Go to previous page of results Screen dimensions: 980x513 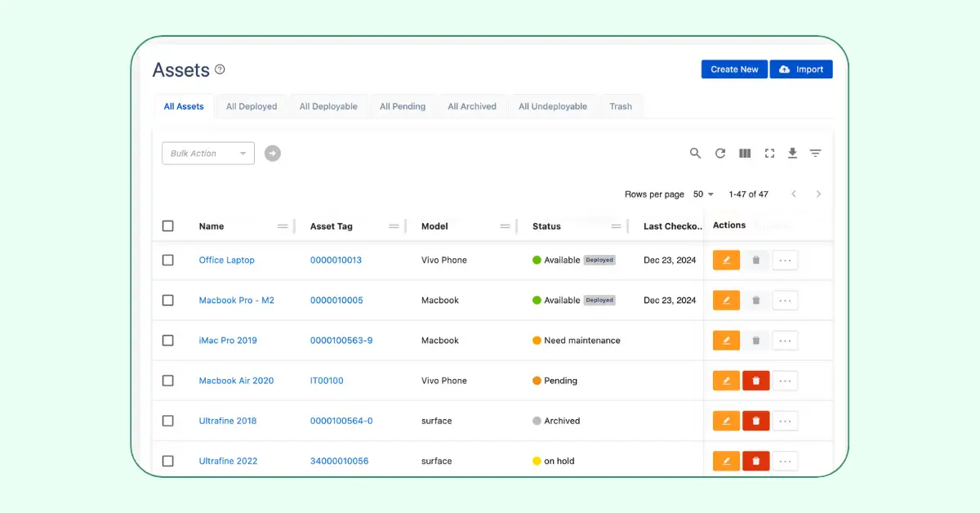pos(794,194)
